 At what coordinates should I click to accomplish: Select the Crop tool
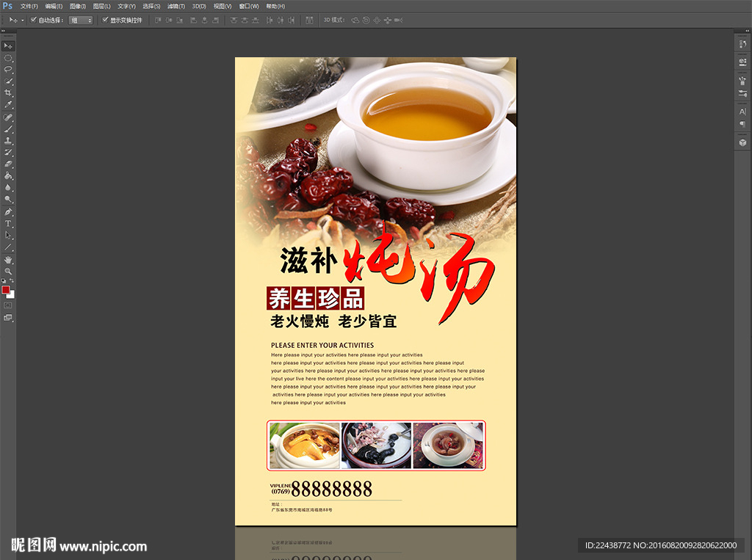pyautogui.click(x=8, y=92)
